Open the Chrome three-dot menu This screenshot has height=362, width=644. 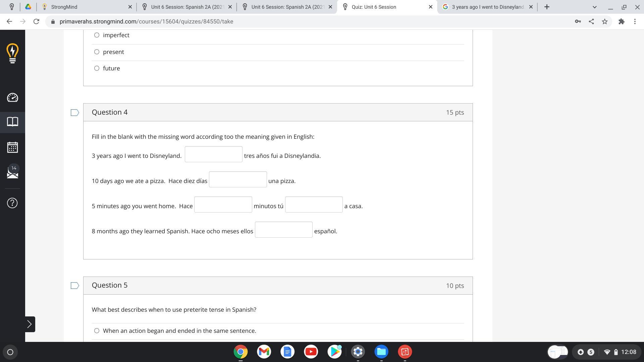[635, 21]
